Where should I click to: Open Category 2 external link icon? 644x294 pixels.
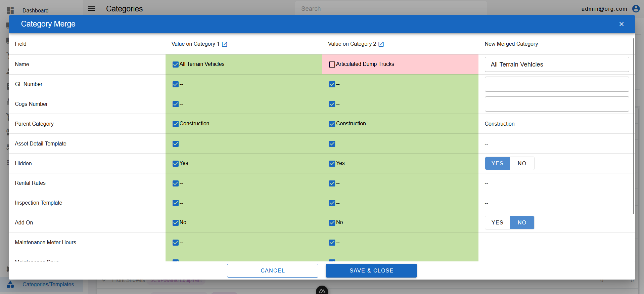(381, 44)
